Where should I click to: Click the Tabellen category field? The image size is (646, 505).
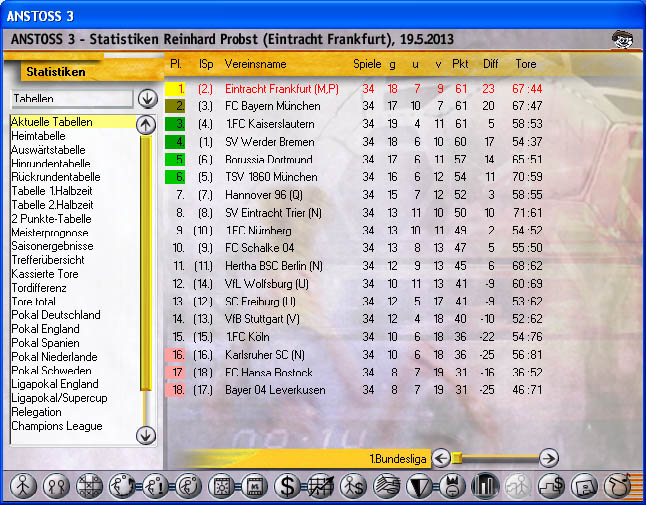pos(72,99)
